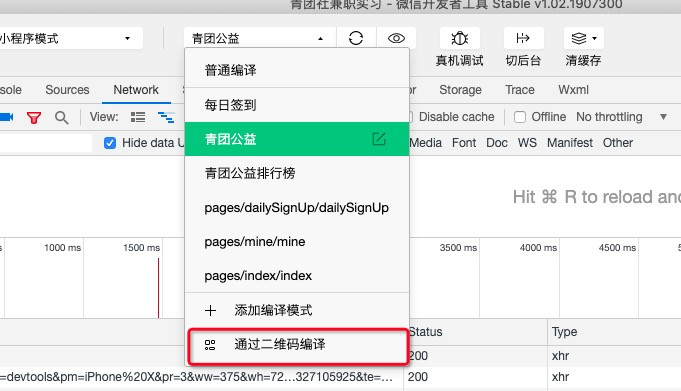Toggle the Hide data URLs checkbox
Image resolution: width=681 pixels, height=391 pixels.
point(110,143)
